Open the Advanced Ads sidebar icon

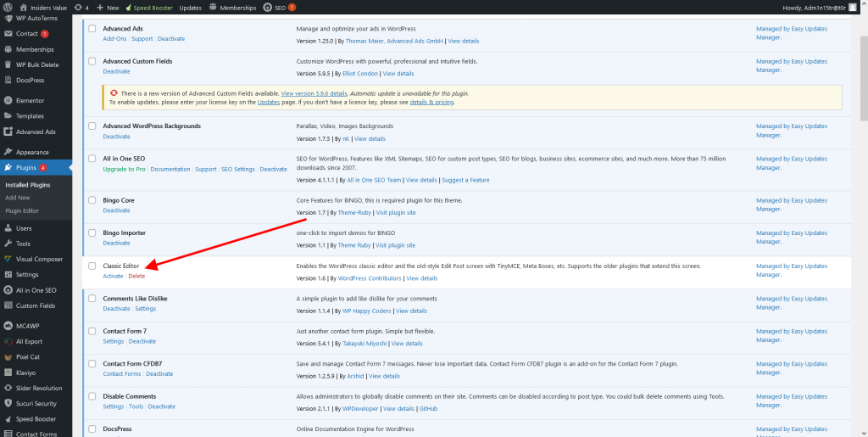8,132
